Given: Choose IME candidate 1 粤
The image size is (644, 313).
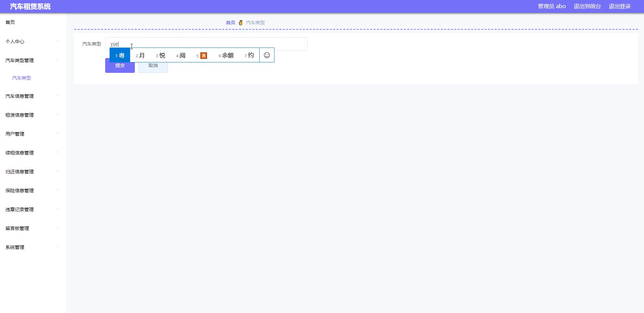Looking at the screenshot, I should [x=120, y=55].
